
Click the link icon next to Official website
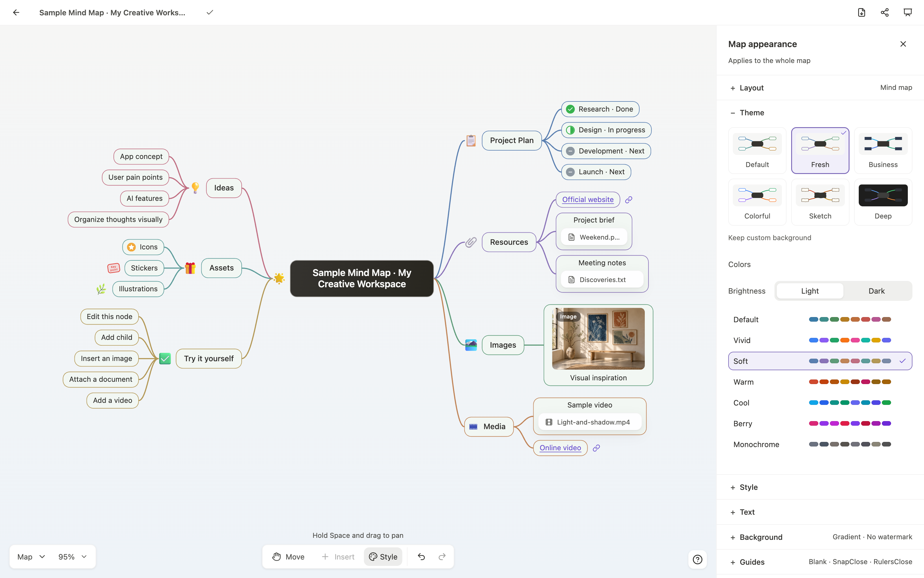tap(629, 199)
